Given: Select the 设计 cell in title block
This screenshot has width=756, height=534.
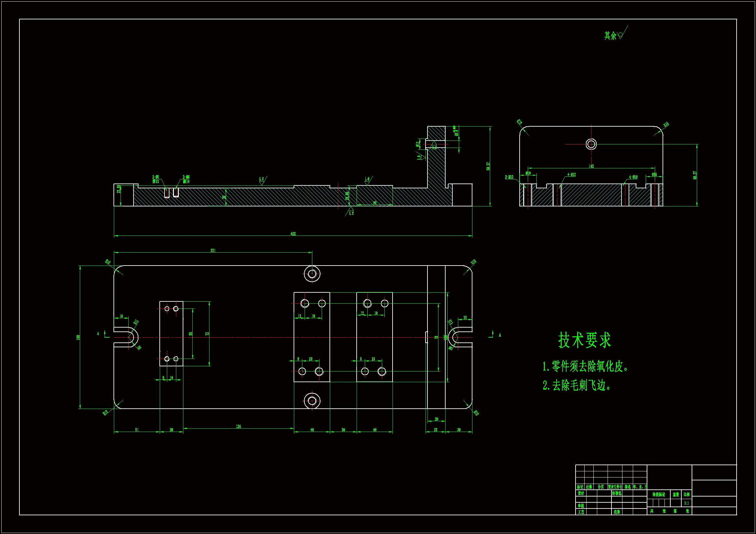Looking at the screenshot, I should point(581,493).
